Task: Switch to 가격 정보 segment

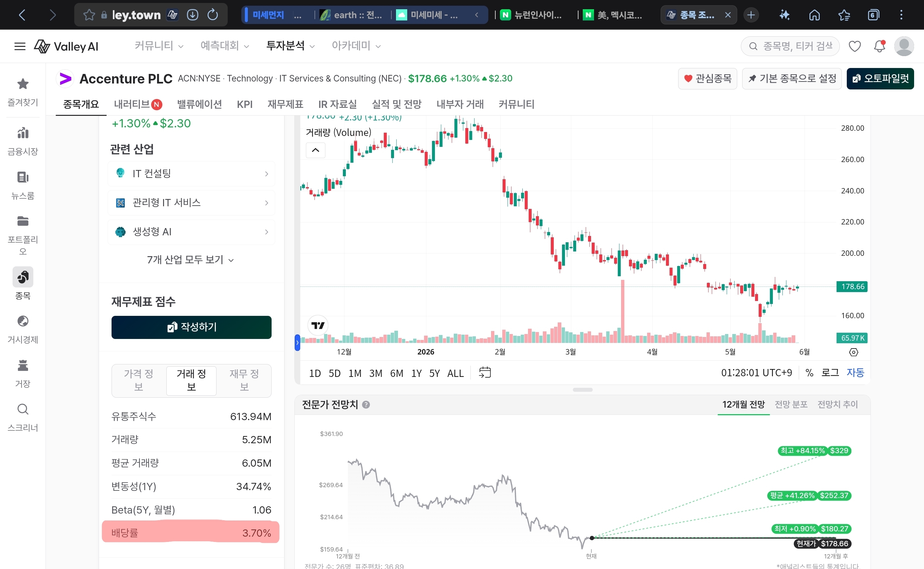Action: [x=139, y=380]
